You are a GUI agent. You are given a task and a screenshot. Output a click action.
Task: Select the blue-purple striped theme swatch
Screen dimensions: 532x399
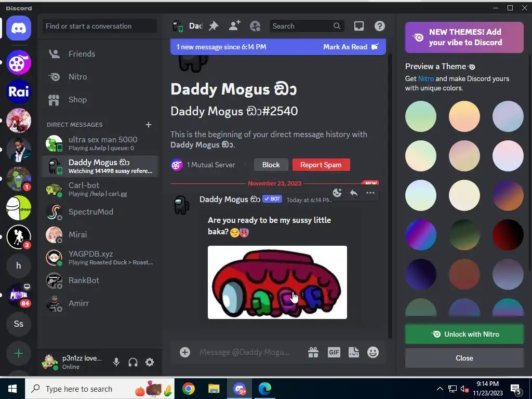click(x=421, y=235)
